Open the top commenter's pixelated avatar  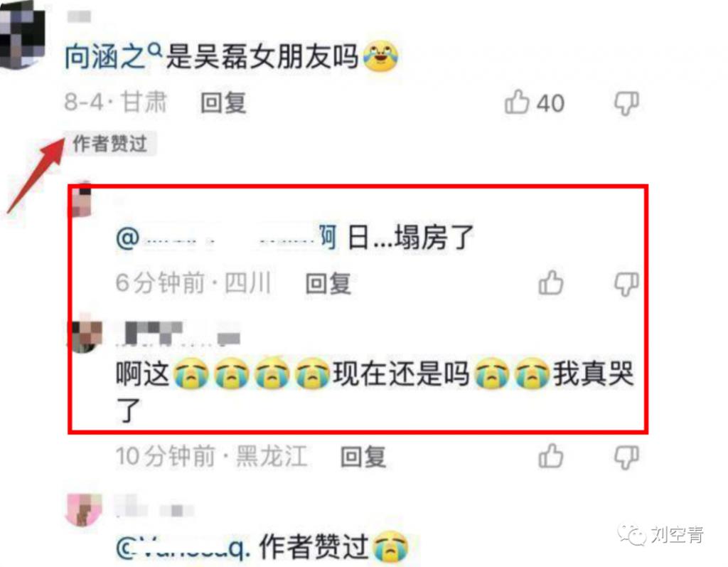click(x=22, y=34)
